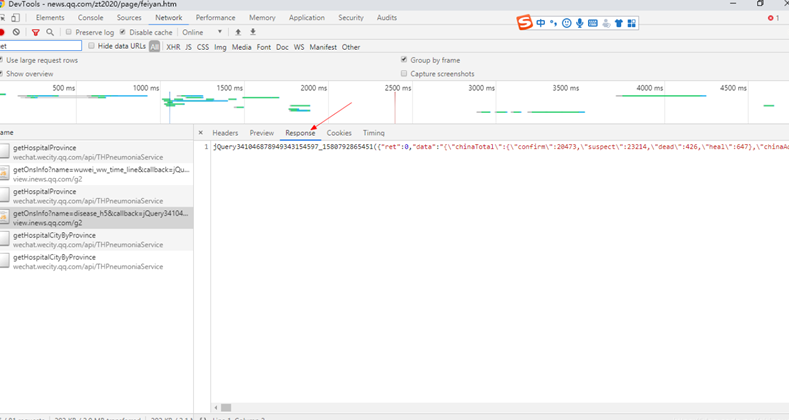Toggle the red filter funnel icon
This screenshot has height=420, width=789.
[x=36, y=32]
